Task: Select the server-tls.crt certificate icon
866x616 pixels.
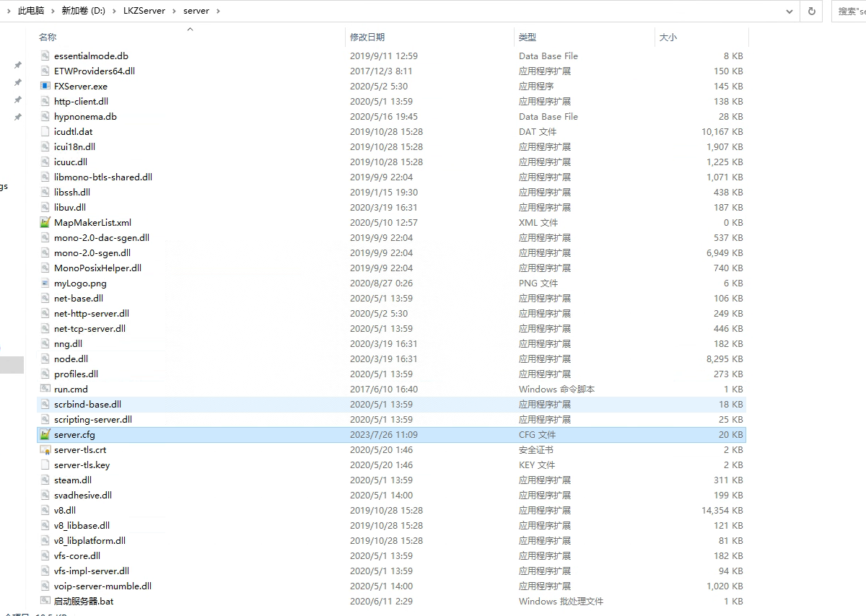Action: pos(45,449)
